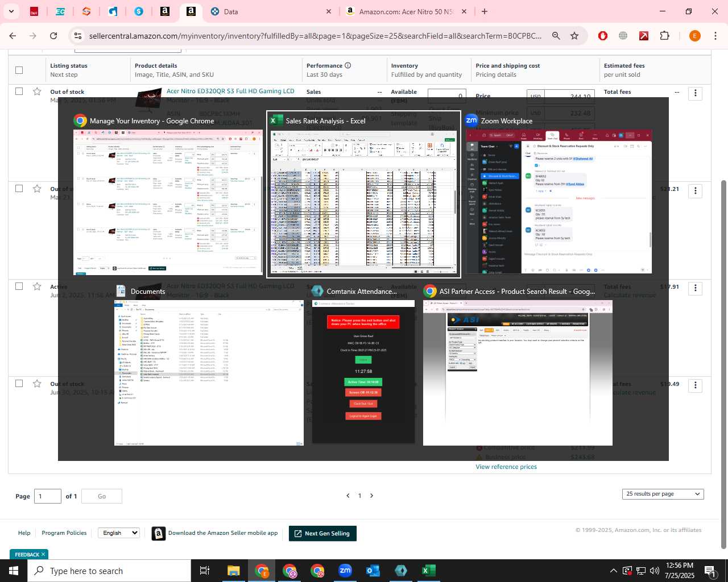Open a new browser tab

(485, 11)
